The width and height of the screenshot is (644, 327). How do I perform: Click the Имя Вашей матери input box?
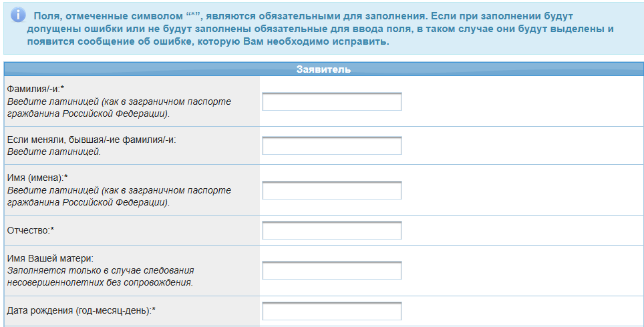[331, 270]
